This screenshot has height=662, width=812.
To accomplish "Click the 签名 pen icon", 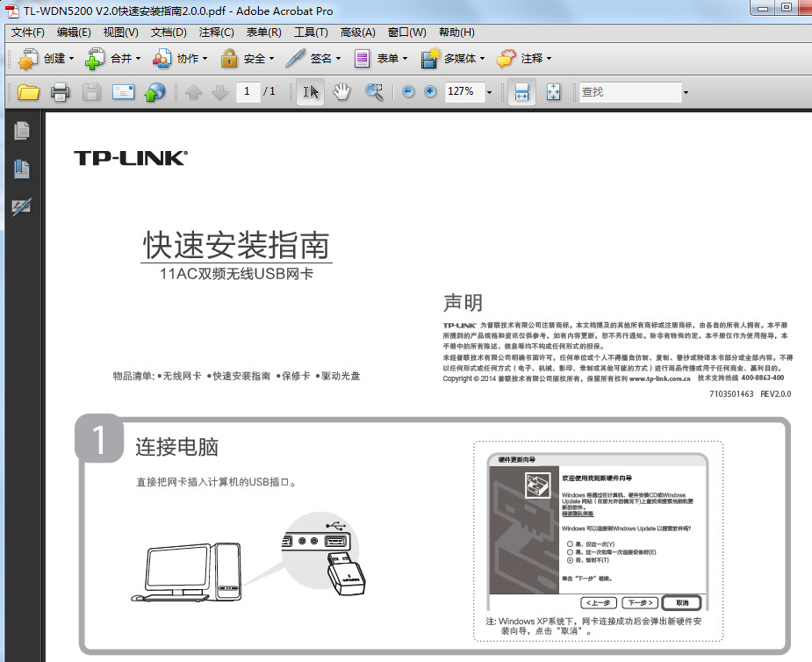I will coord(295,59).
